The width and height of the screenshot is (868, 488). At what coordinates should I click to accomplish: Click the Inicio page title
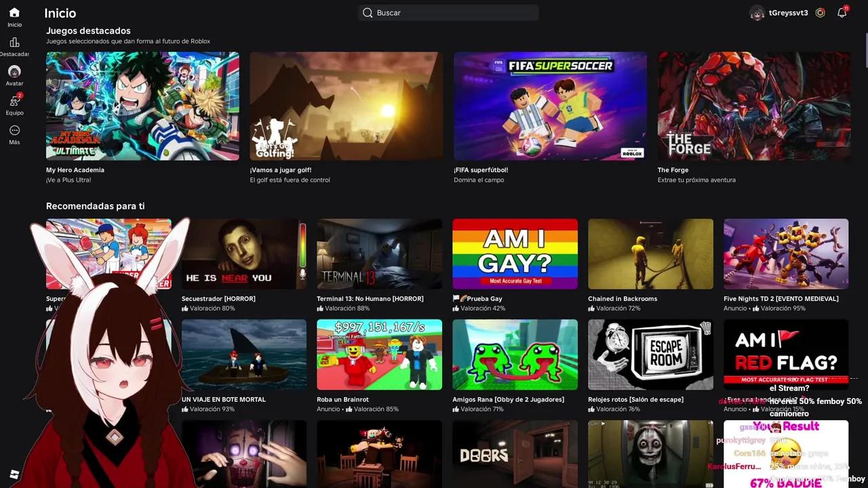coord(60,14)
